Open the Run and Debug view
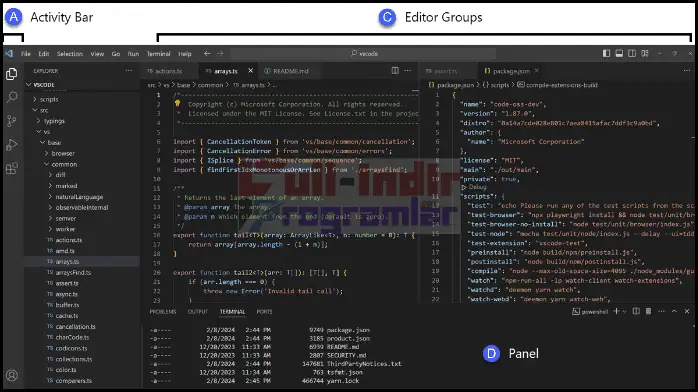Viewport: 698px width, 392px height. (12, 145)
